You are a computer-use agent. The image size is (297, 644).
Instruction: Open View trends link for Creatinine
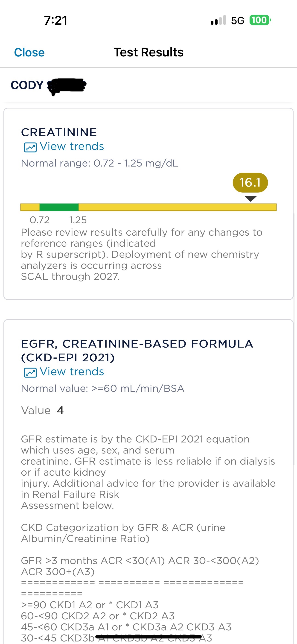click(x=72, y=146)
